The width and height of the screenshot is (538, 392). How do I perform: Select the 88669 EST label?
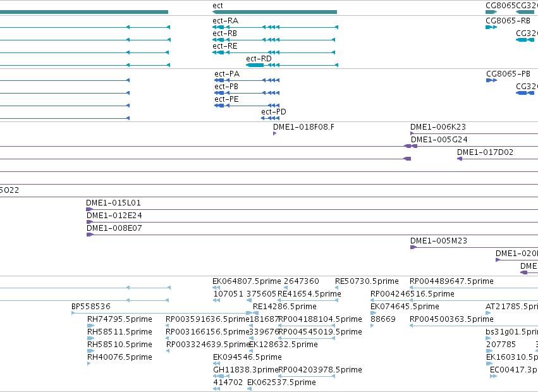pos(383,319)
